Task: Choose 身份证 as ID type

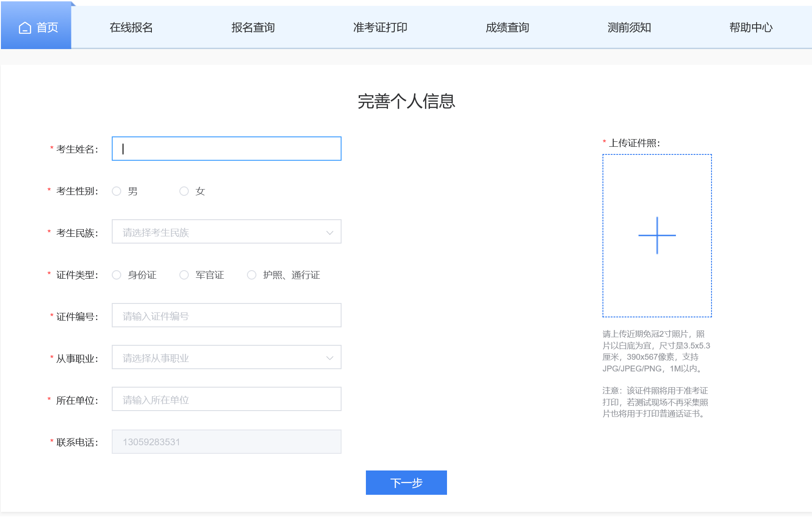Action: (x=117, y=275)
